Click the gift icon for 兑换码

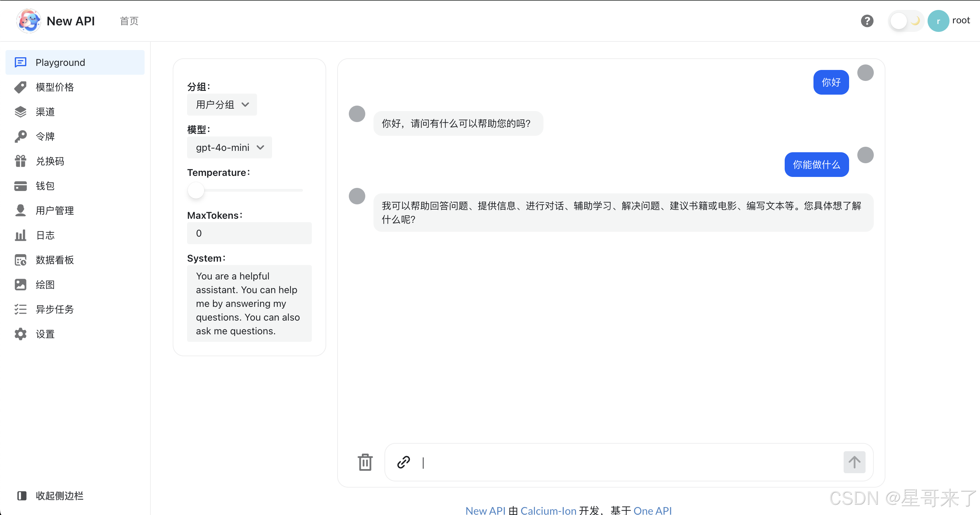pos(21,161)
